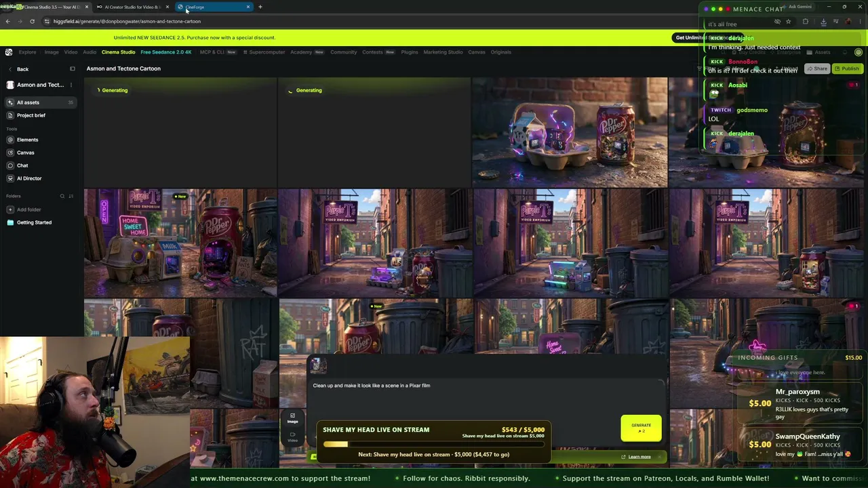868x488 pixels.
Task: Click the first Generating placeholder card
Action: click(180, 132)
